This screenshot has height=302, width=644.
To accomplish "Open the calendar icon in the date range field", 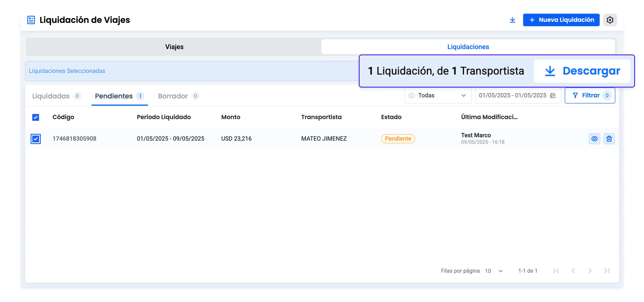I will (x=553, y=96).
